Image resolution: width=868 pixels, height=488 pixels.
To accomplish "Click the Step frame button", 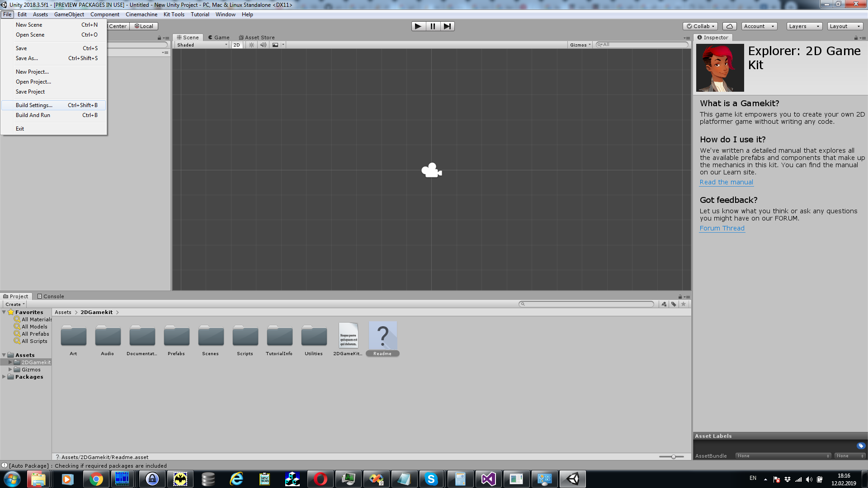I will coord(447,26).
